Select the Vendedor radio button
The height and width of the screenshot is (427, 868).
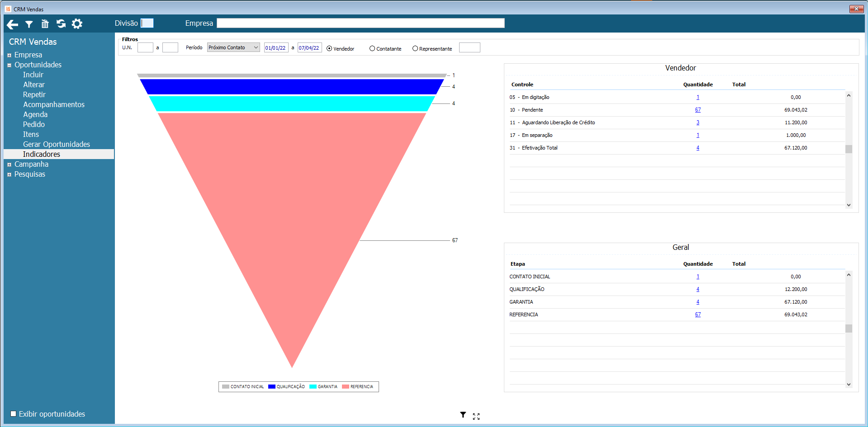(x=329, y=48)
